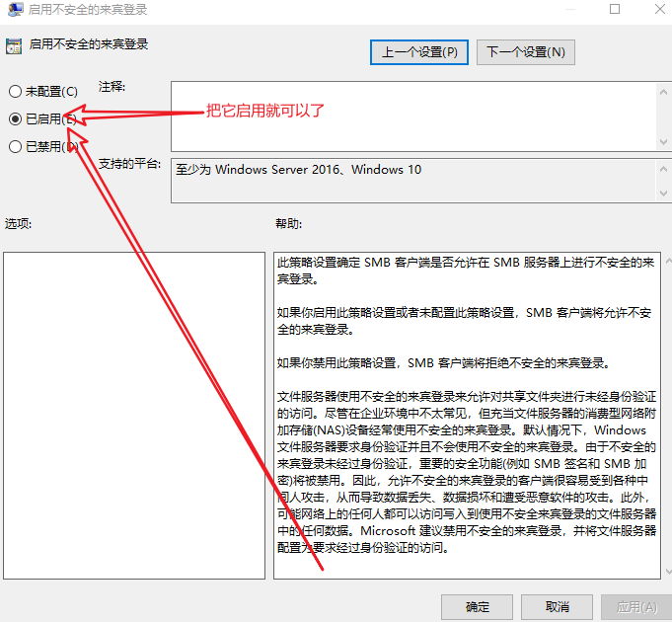The width and height of the screenshot is (672, 622).
Task: Click inside the 注释 comment text box
Action: point(413,117)
